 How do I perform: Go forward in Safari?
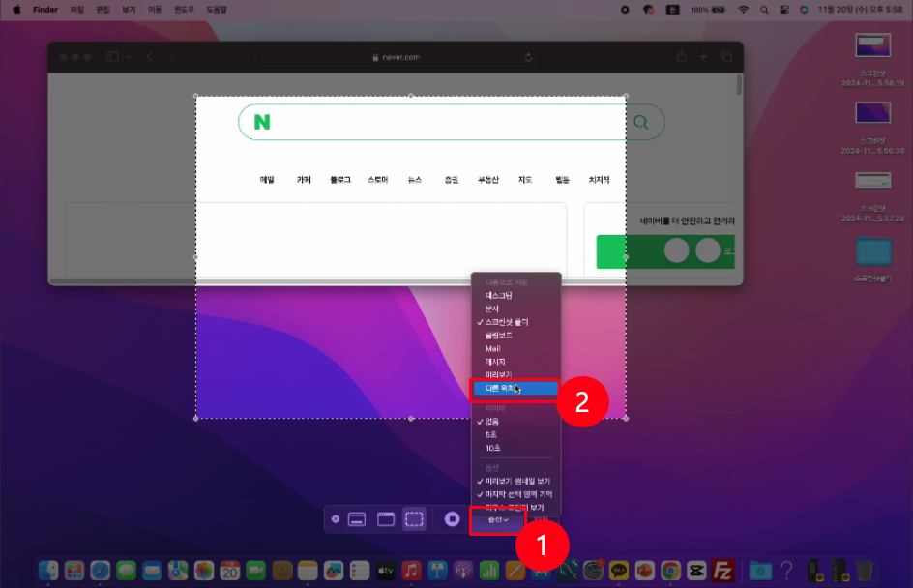click(170, 57)
